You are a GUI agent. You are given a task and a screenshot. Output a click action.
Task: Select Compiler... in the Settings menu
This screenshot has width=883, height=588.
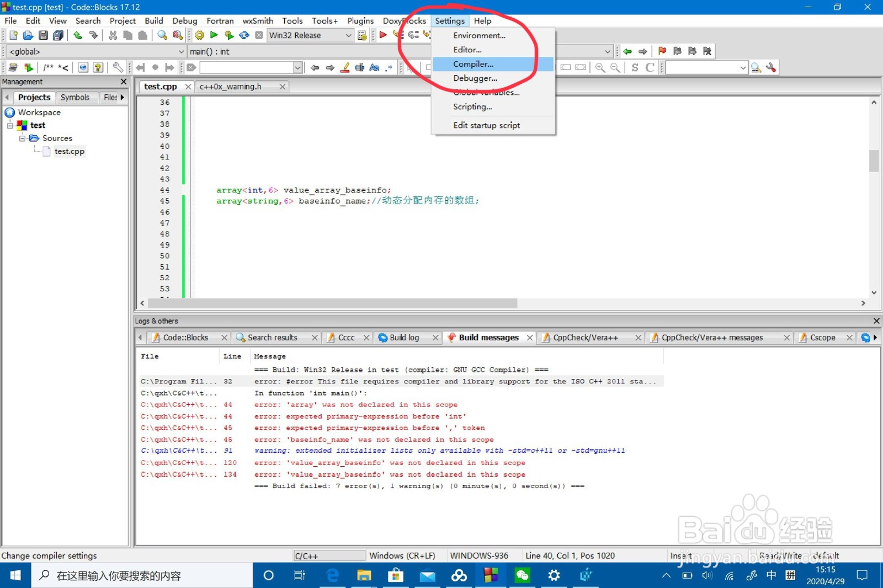[493, 64]
